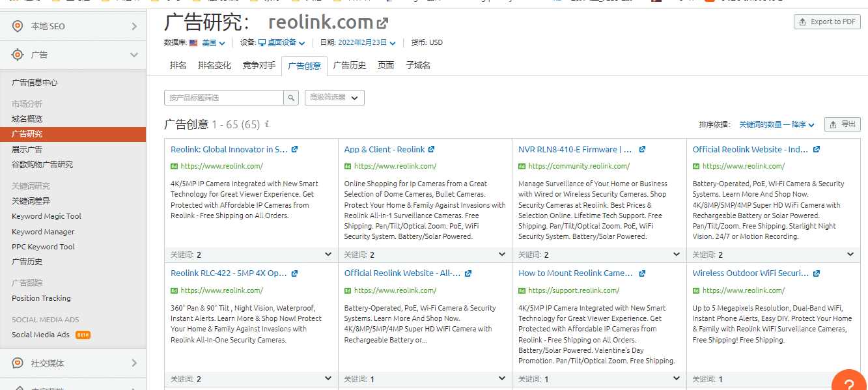Open the 高级筛选器 dropdown
The width and height of the screenshot is (868, 390).
[335, 98]
